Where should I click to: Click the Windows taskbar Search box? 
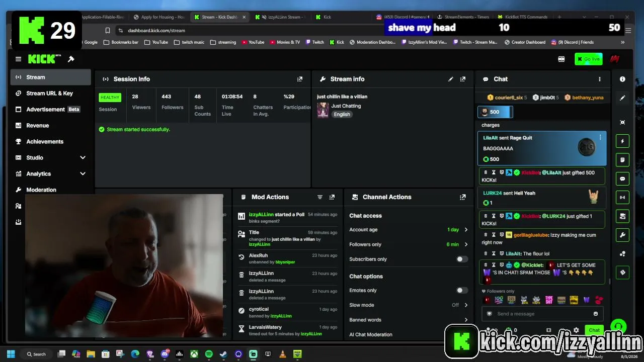[x=36, y=354]
